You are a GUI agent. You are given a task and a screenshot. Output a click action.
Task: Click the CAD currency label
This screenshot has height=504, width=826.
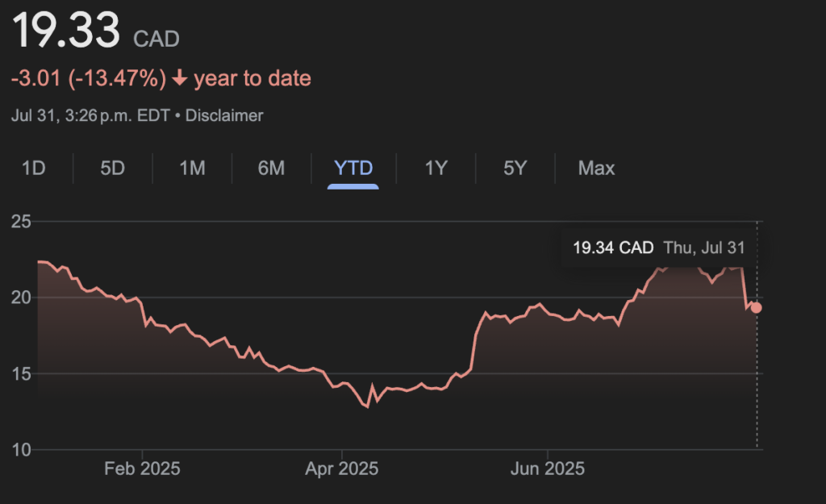click(x=156, y=38)
